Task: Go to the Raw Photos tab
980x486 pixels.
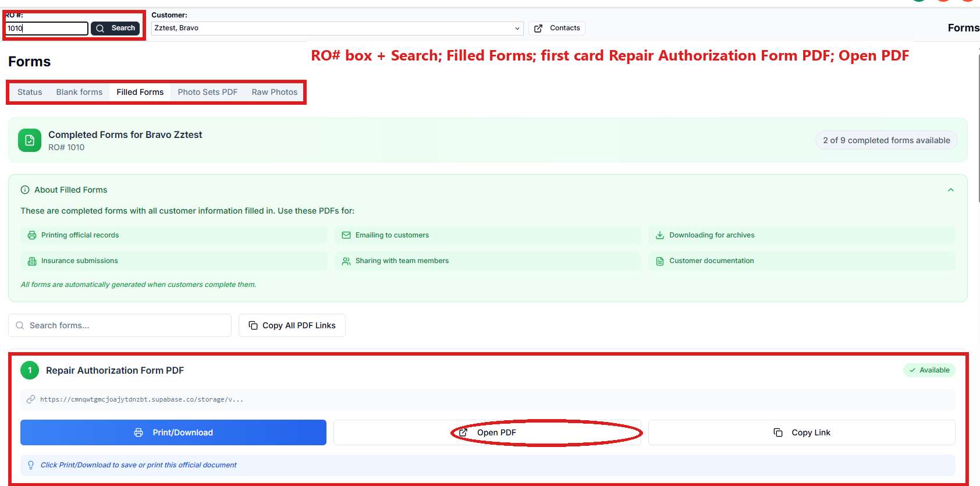Action: (275, 92)
